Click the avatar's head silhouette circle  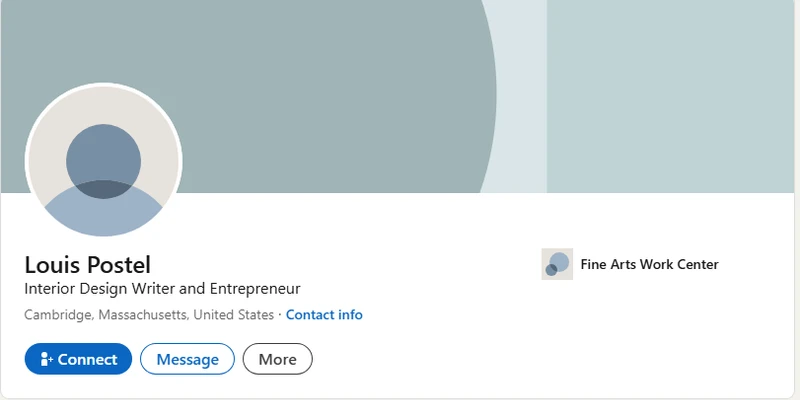pyautogui.click(x=103, y=160)
